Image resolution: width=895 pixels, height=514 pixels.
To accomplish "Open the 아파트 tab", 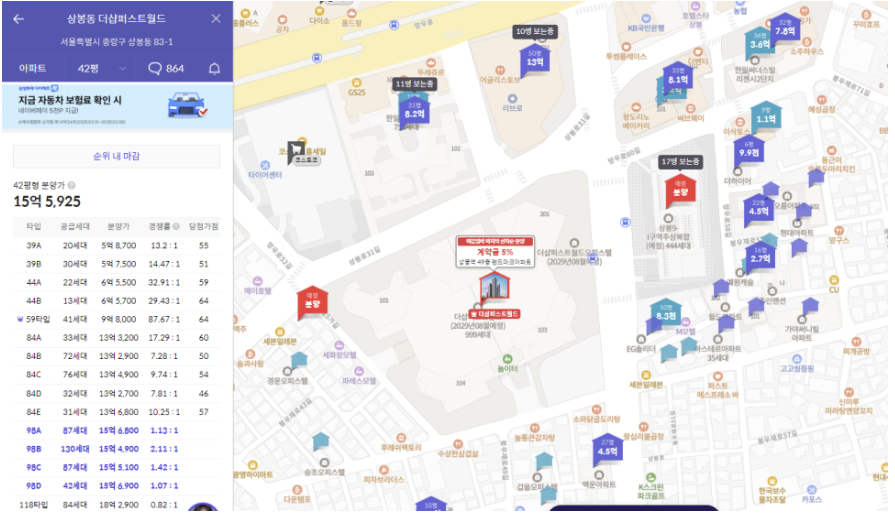I will pos(33,68).
